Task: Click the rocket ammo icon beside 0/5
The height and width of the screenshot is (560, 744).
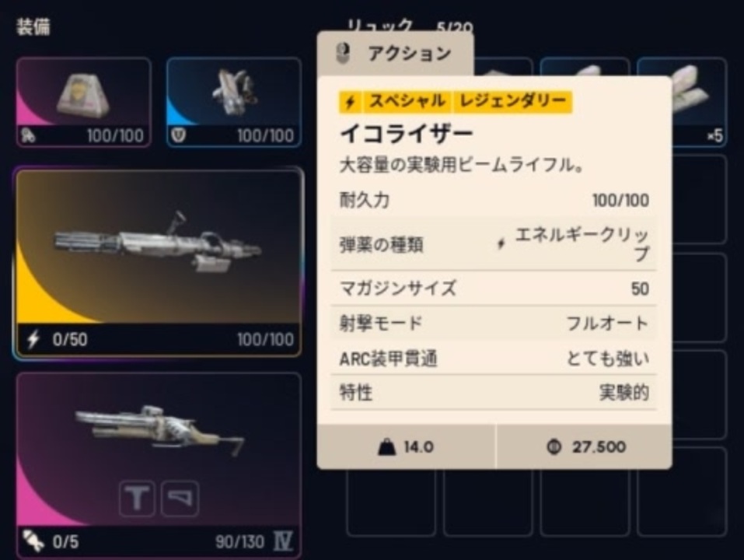Action: [33, 541]
